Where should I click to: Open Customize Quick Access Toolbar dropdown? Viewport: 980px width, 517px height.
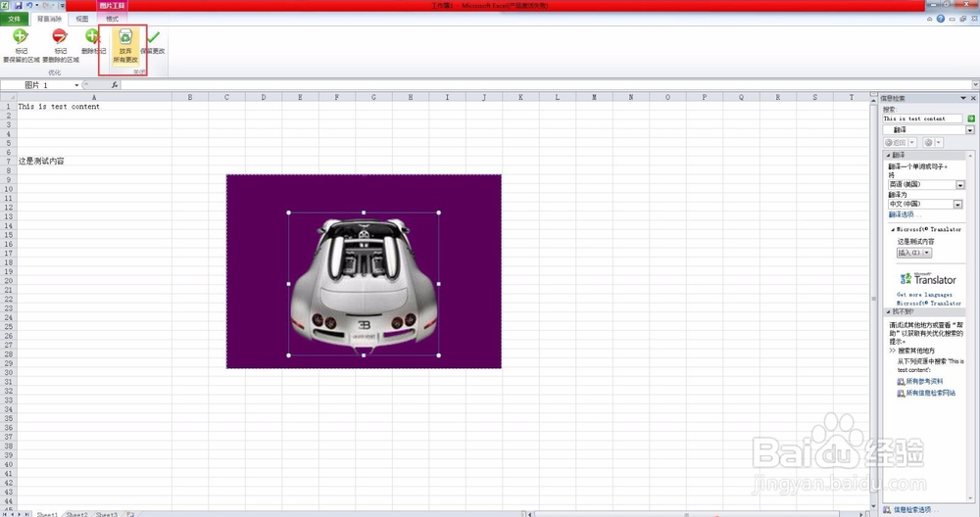pos(62,6)
